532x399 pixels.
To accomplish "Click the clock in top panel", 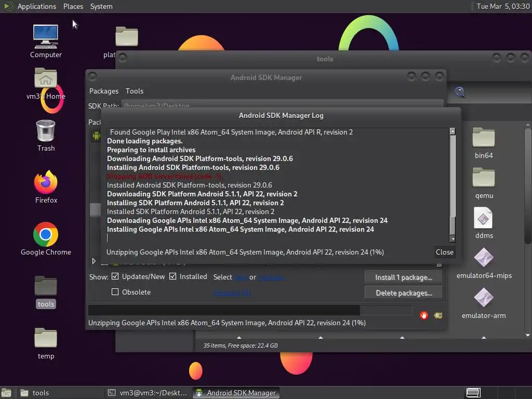I will pyautogui.click(x=503, y=6).
